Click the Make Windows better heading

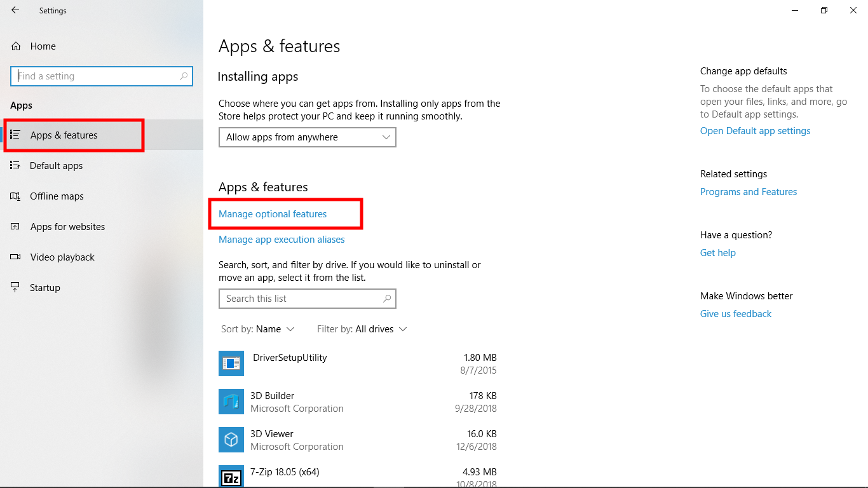click(x=747, y=296)
